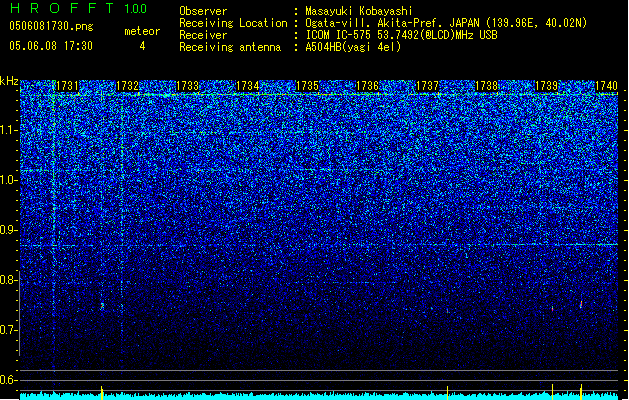Click the yellow detection marker just after 1739
This screenshot has width=629, height=400.
click(552, 392)
